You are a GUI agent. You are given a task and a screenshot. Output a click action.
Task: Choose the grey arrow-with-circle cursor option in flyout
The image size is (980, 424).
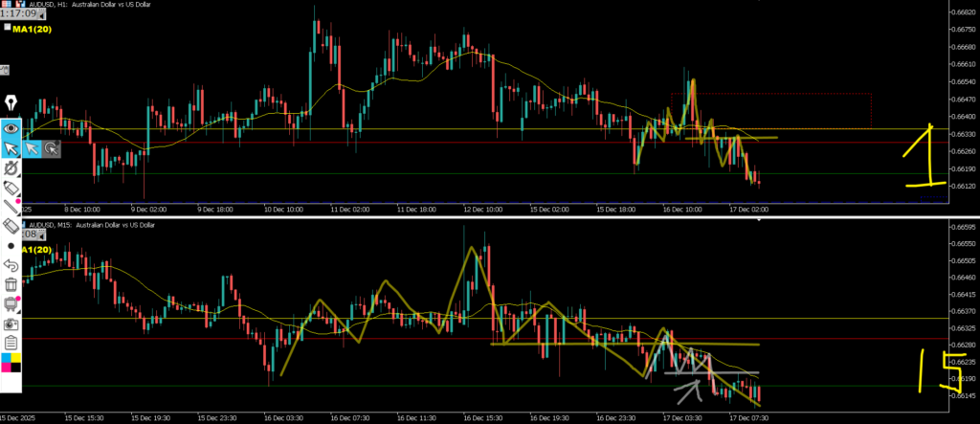click(52, 147)
